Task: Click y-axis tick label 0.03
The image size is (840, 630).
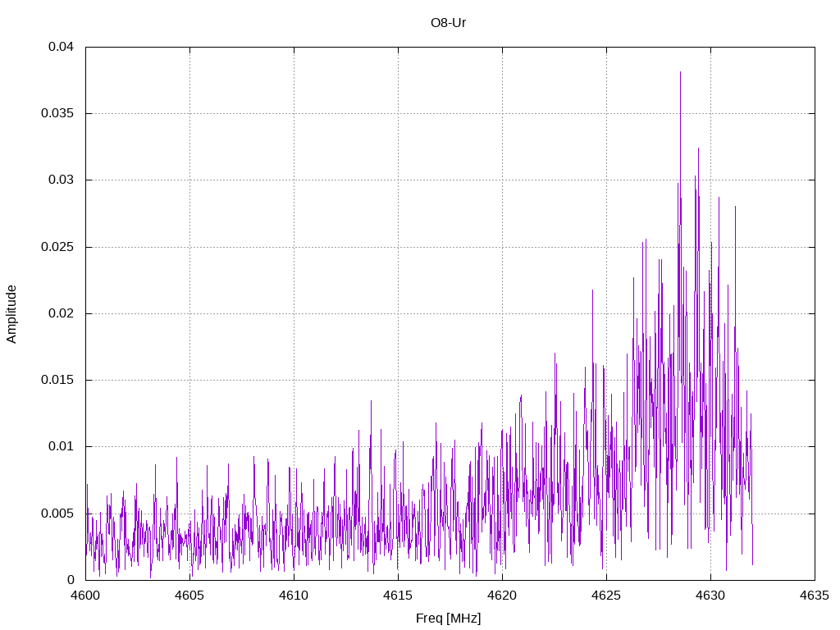Action: (x=61, y=180)
